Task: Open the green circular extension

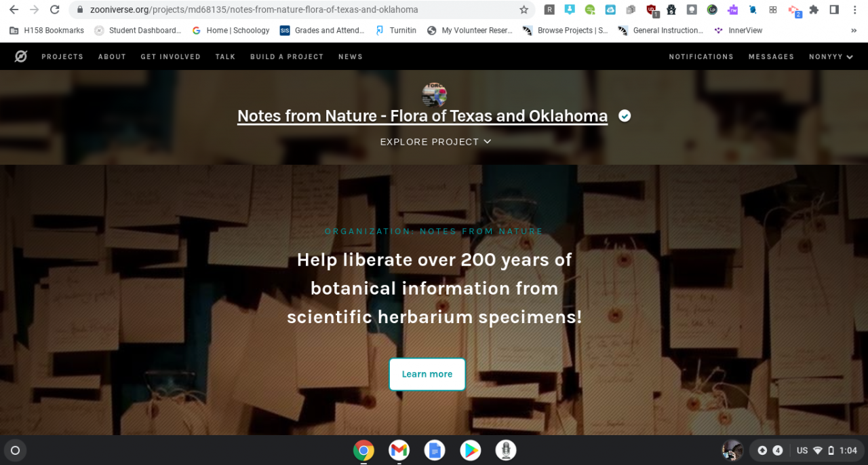Action: click(x=590, y=10)
